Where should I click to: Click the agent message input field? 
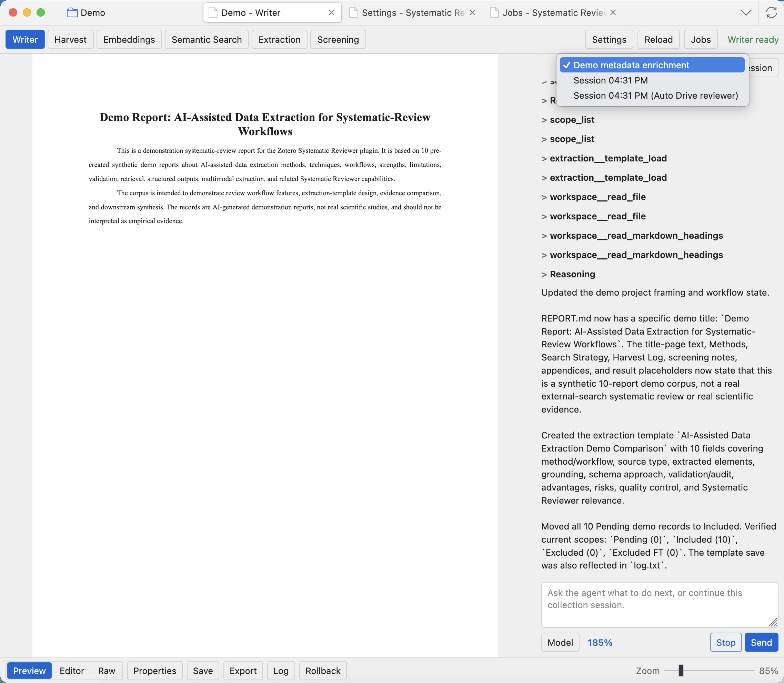[659, 605]
